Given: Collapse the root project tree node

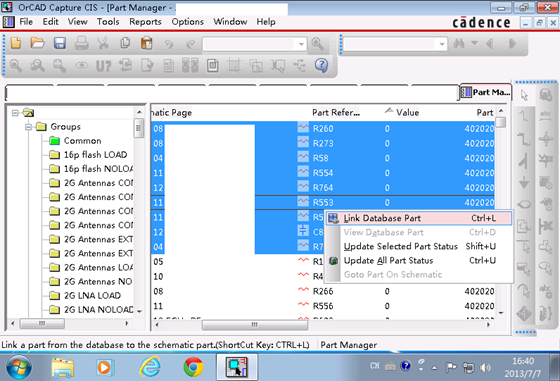Looking at the screenshot, I should (15, 113).
